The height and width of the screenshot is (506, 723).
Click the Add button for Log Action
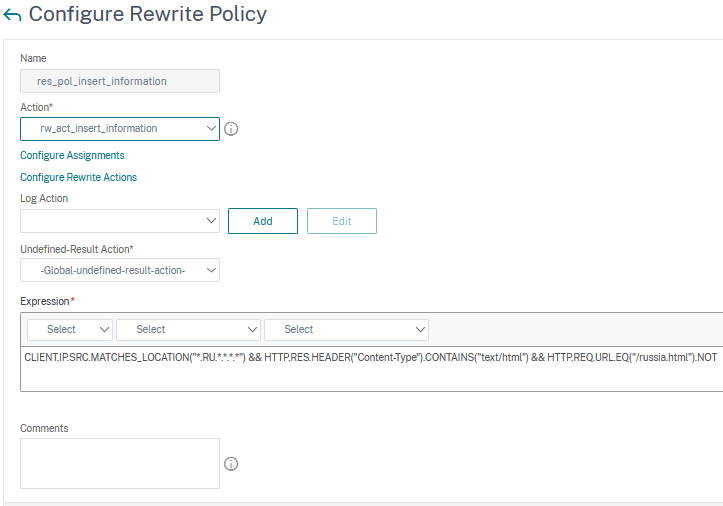click(263, 221)
